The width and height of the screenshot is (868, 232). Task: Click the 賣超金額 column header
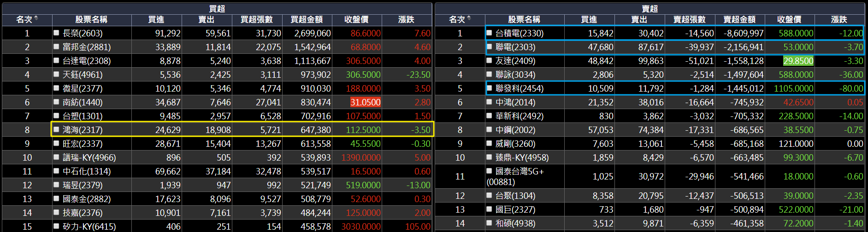(x=739, y=19)
